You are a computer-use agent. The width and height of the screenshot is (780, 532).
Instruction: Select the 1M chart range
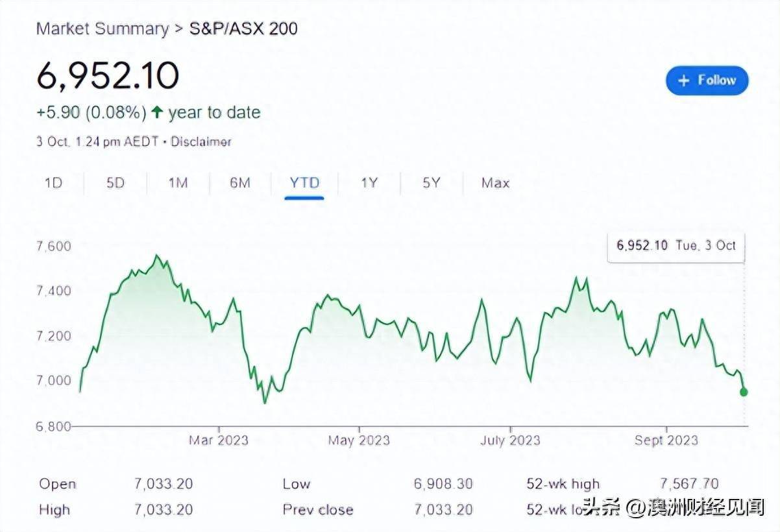(x=178, y=183)
